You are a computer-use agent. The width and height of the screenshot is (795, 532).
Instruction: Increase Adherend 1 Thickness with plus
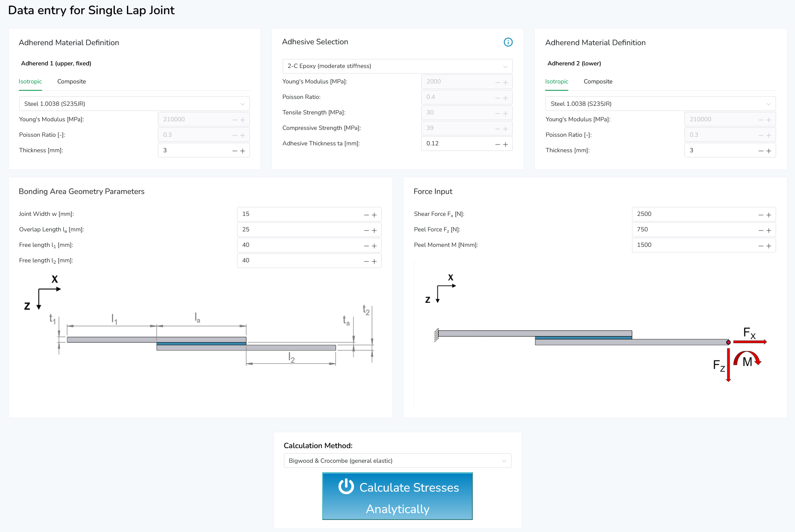point(243,151)
